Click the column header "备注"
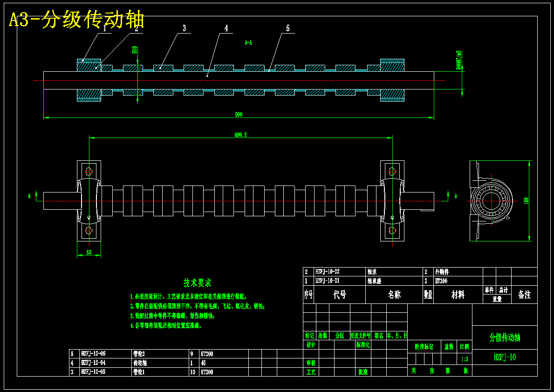The height and width of the screenshot is (392, 554). pyautogui.click(x=524, y=295)
